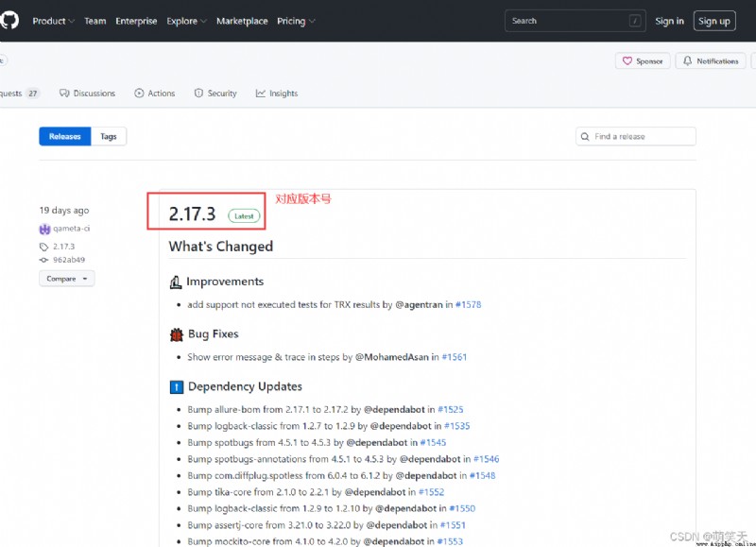Open pull request #1525 for allure-bom
The image size is (756, 547).
(451, 410)
